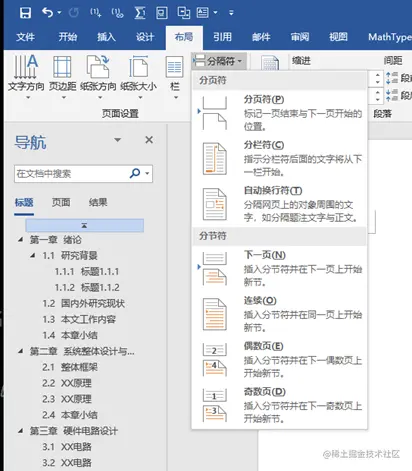This screenshot has height=471, width=412.
Task: Select the 标题 (Headings) navigation tab
Action: click(x=24, y=202)
